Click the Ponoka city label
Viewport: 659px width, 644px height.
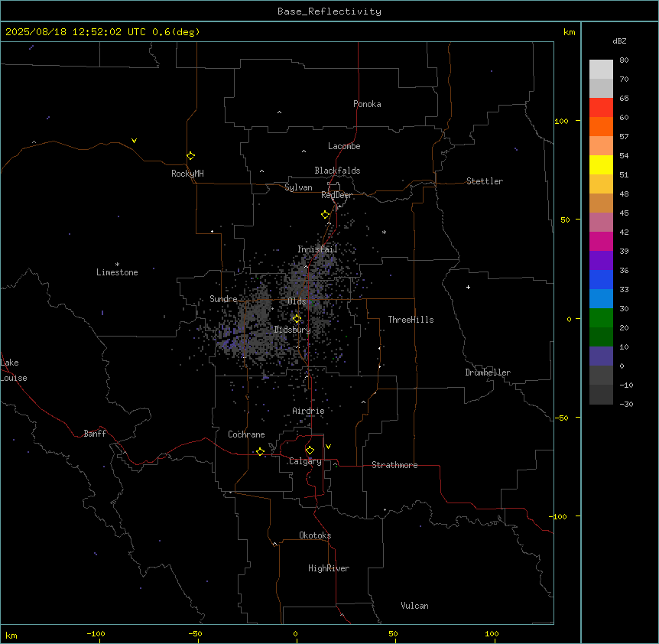point(367,104)
